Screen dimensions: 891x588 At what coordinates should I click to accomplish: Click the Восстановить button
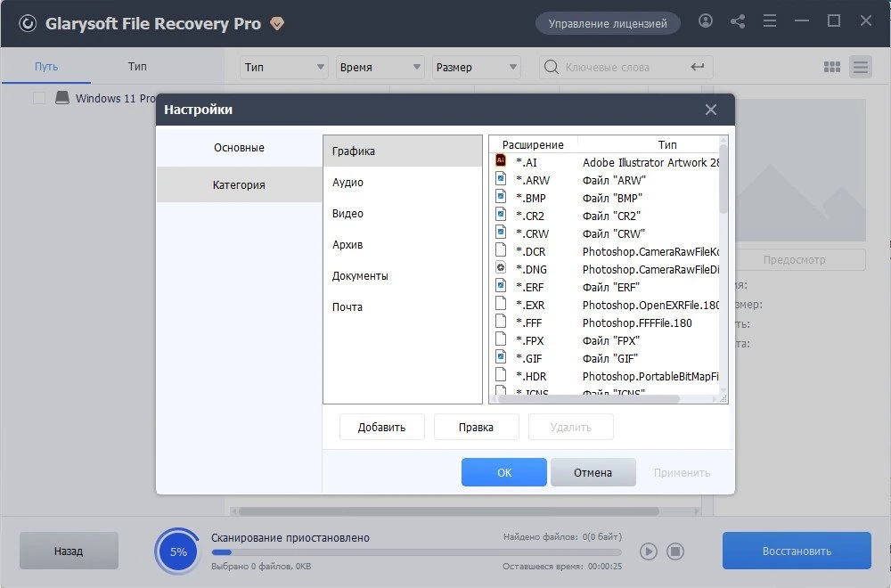pyautogui.click(x=797, y=551)
